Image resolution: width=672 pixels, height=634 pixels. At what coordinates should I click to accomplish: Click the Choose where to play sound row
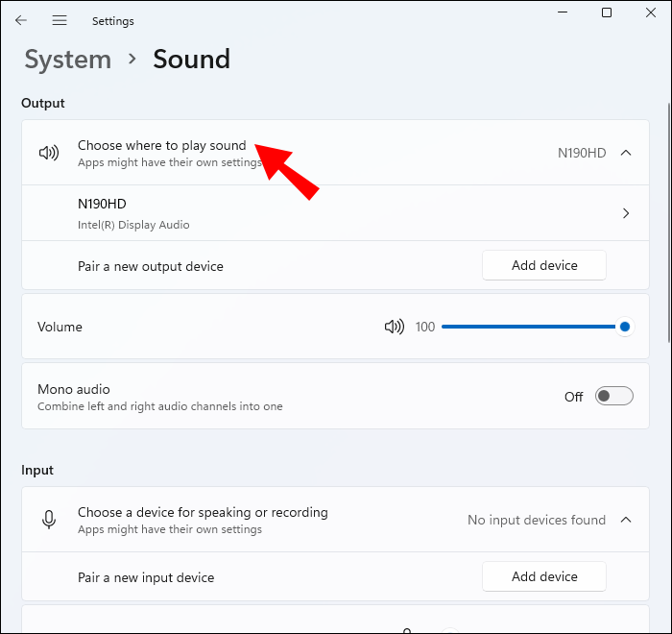[162, 146]
